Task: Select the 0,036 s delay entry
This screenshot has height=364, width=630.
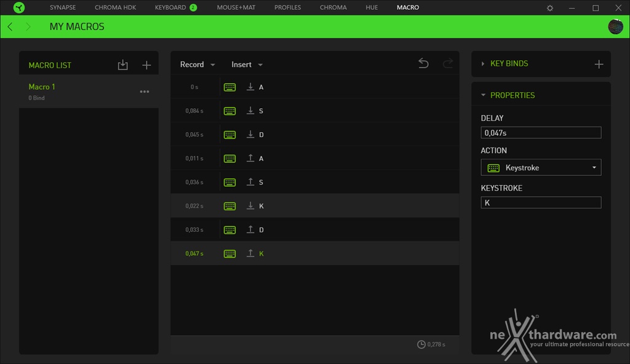Action: [194, 183]
